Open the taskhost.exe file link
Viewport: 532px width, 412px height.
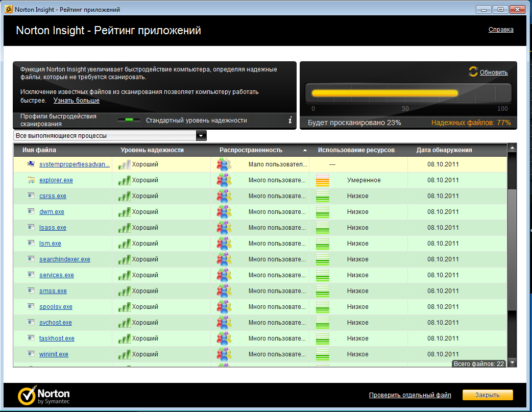pyautogui.click(x=57, y=338)
